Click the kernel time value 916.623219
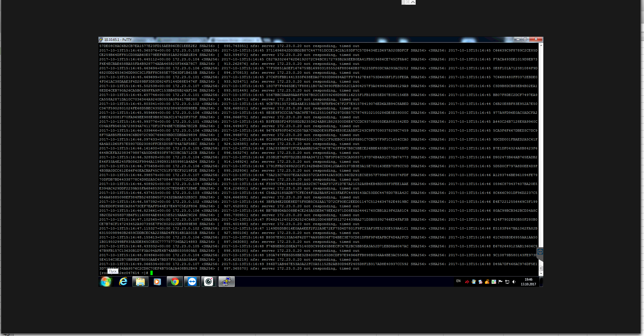The image size is (644, 336). pyautogui.click(x=235, y=260)
